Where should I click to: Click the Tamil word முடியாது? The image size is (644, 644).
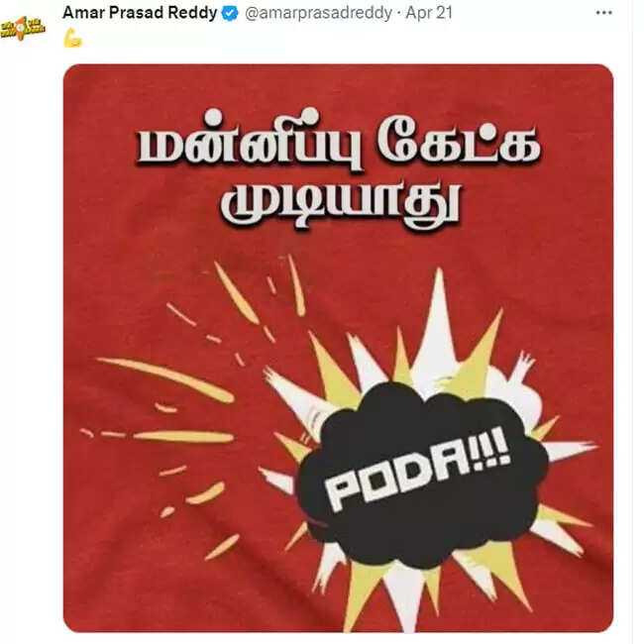[x=340, y=204]
